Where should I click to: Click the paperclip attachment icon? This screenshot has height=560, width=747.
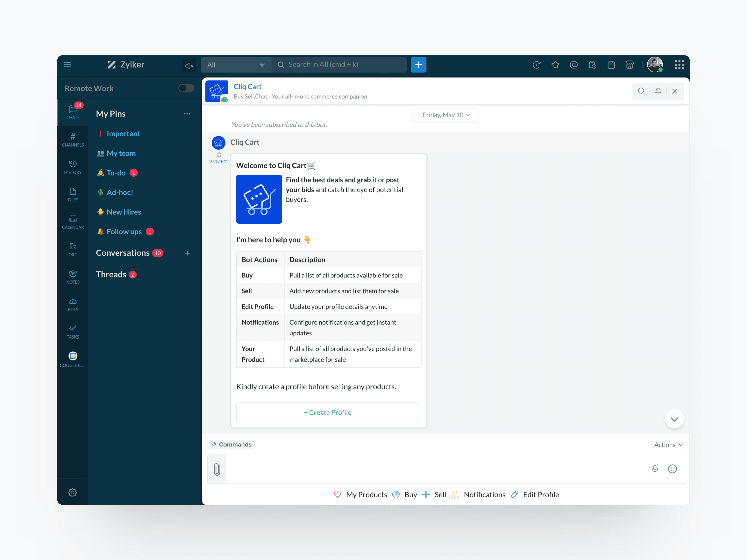point(217,469)
